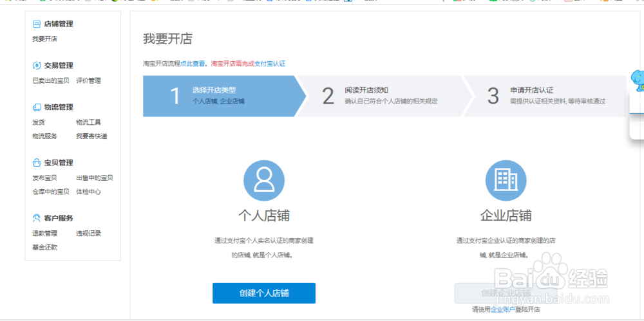The width and height of the screenshot is (644, 321).
Task: Open 评价管理 link
Action: click(x=88, y=81)
